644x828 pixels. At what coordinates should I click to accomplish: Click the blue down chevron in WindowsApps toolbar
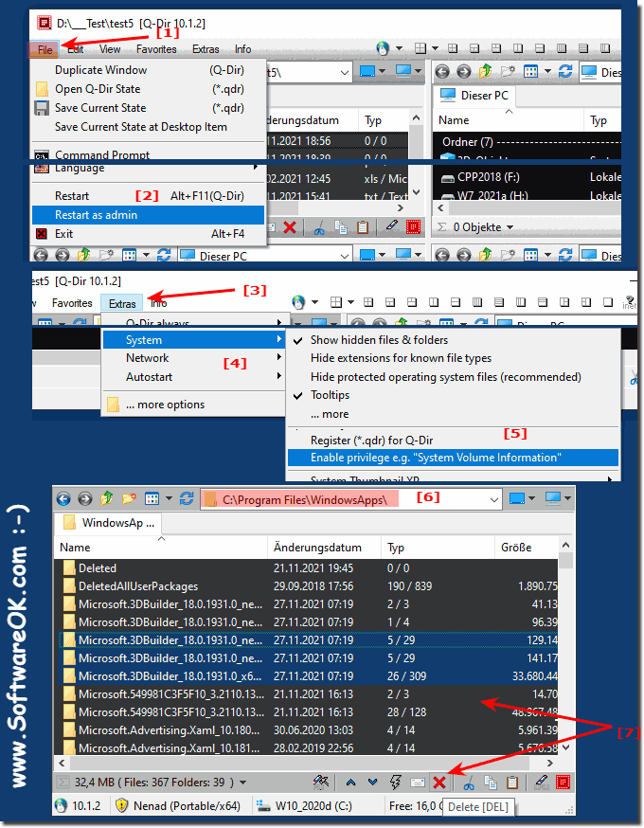(x=373, y=783)
